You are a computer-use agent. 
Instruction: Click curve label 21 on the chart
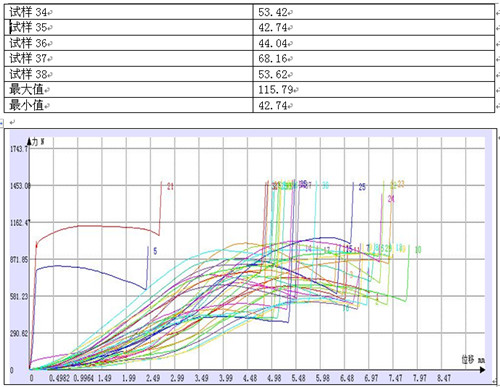(x=170, y=186)
